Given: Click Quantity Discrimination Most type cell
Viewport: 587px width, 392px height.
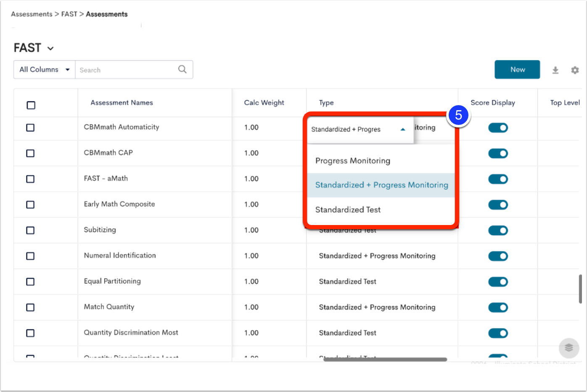Looking at the screenshot, I should [x=347, y=333].
